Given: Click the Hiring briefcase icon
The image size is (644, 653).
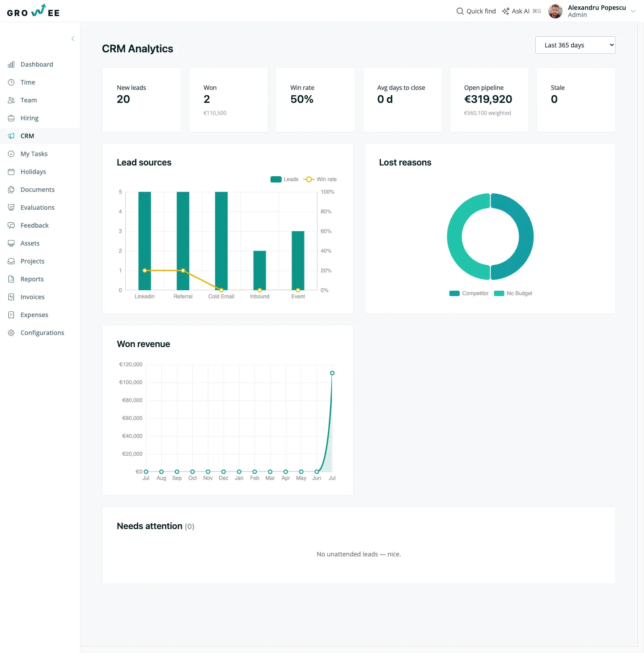Looking at the screenshot, I should point(11,118).
